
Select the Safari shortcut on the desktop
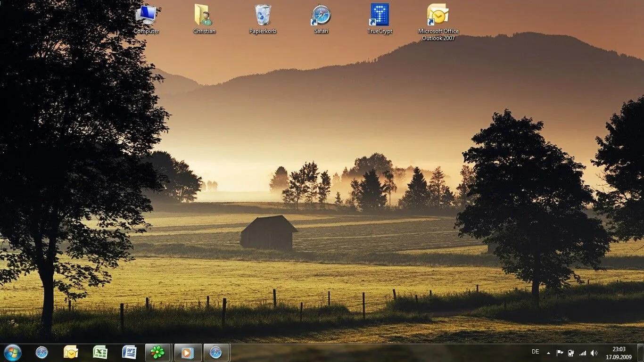pyautogui.click(x=321, y=16)
